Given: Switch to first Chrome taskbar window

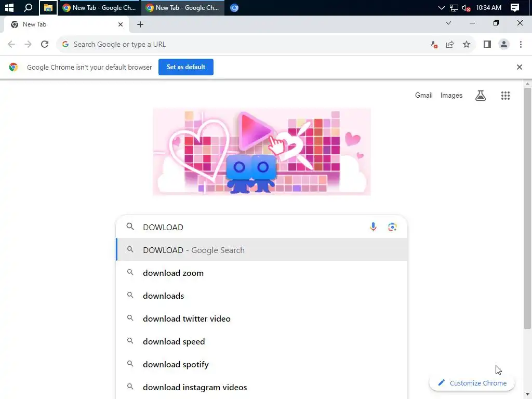Looking at the screenshot, I should click(99, 7).
